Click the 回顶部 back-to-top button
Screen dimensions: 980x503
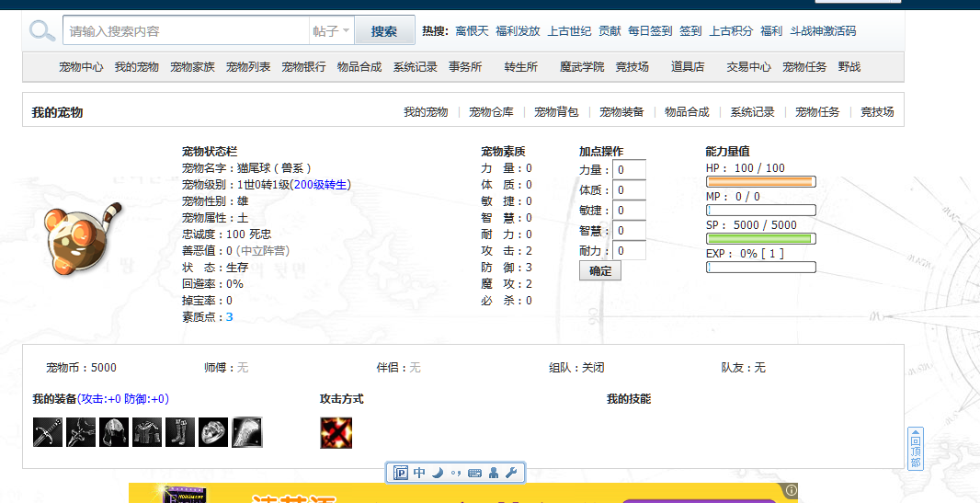coord(915,449)
